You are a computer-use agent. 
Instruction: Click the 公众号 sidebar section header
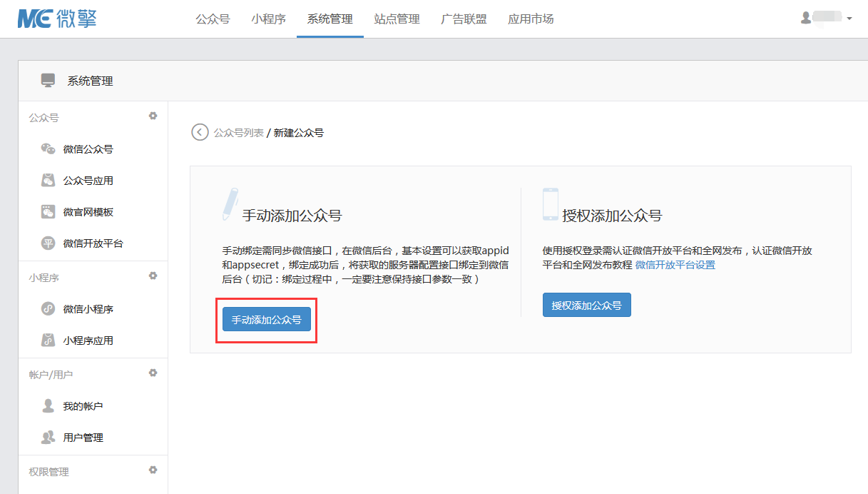pyautogui.click(x=44, y=118)
